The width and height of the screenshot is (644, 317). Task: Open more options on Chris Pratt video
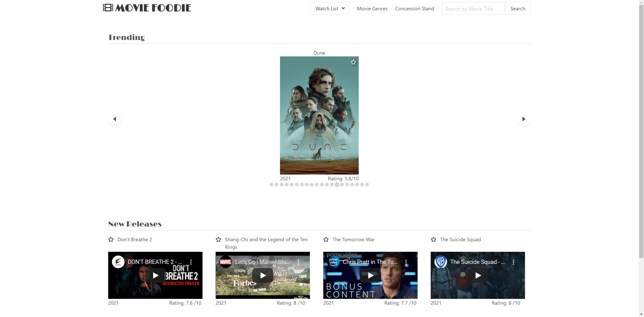point(406,262)
